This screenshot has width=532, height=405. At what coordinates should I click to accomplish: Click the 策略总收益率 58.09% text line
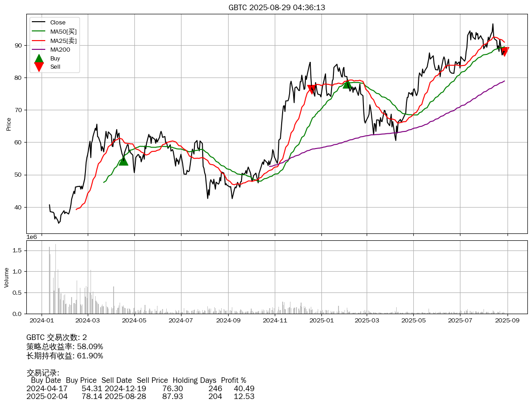(65, 346)
